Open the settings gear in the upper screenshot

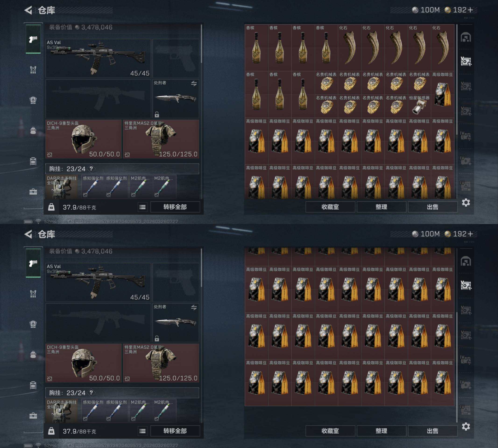(466, 203)
